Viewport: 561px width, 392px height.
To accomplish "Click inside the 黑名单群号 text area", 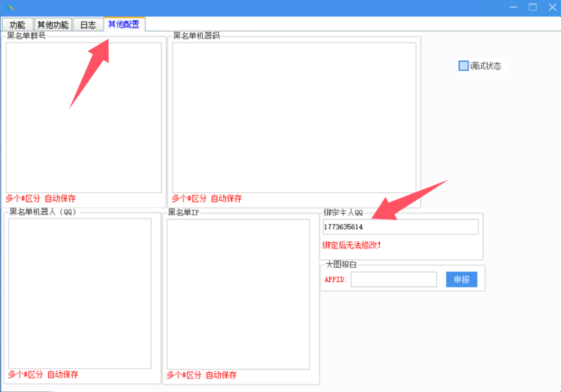I will click(84, 117).
